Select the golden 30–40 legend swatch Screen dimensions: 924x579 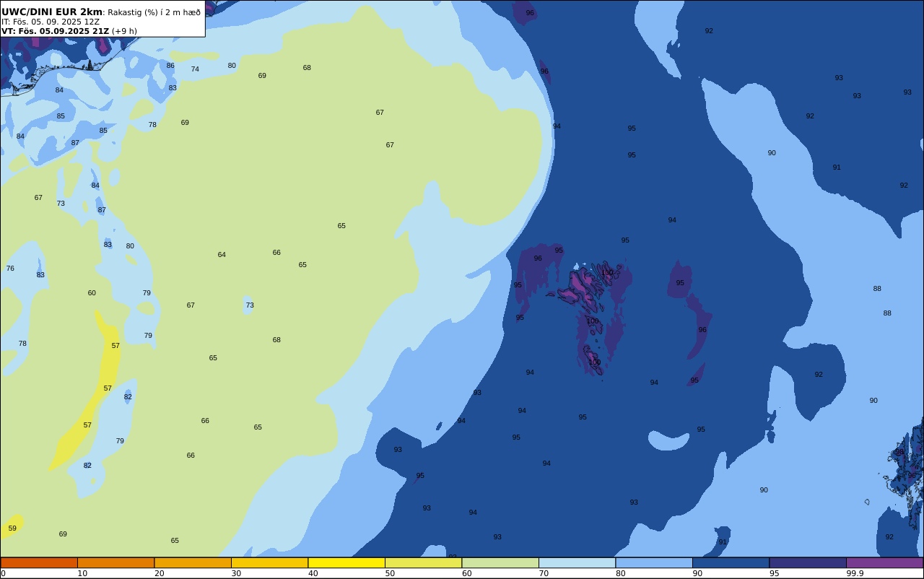[269, 562]
